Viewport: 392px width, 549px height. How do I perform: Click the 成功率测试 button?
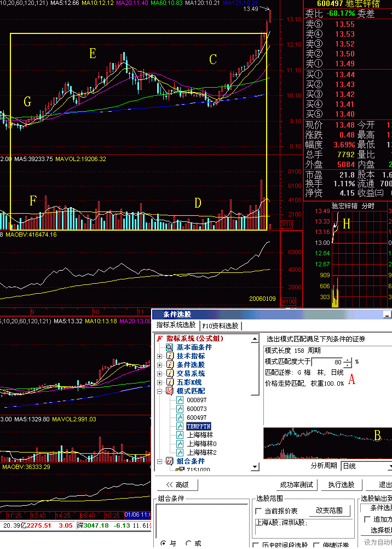pos(297,485)
